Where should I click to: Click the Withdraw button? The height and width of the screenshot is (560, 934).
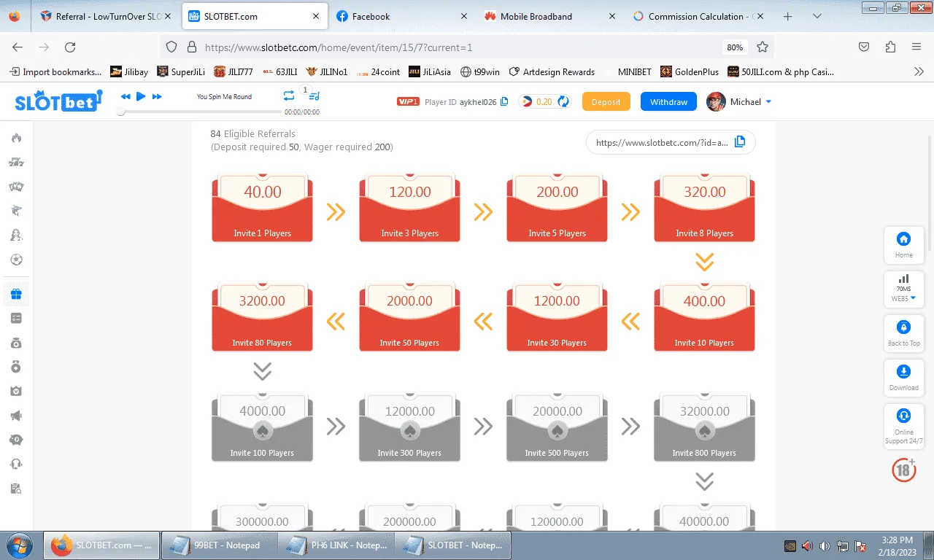click(x=669, y=102)
